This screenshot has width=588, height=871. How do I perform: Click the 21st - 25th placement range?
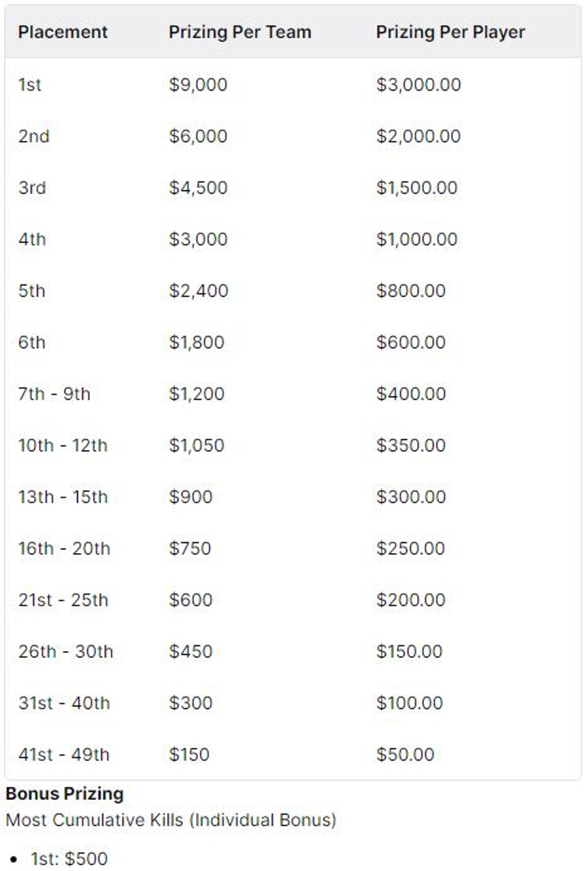(x=63, y=600)
